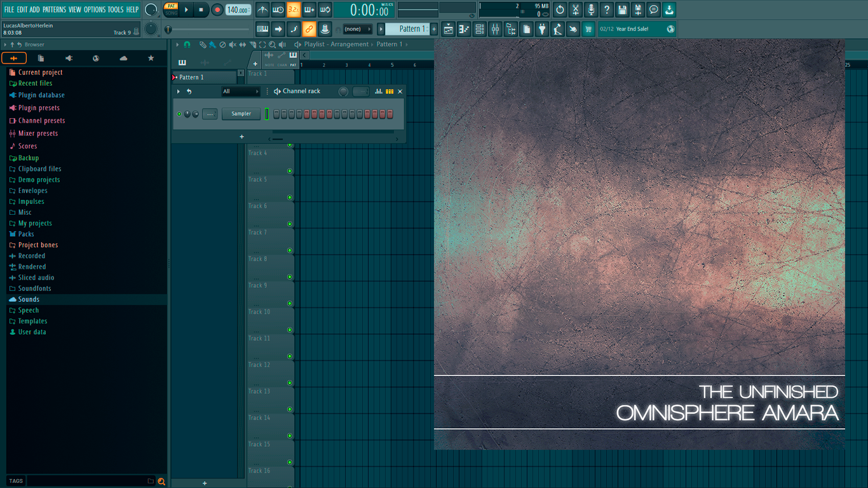Open the Playlist view icon
The image size is (868, 488).
click(x=449, y=29)
